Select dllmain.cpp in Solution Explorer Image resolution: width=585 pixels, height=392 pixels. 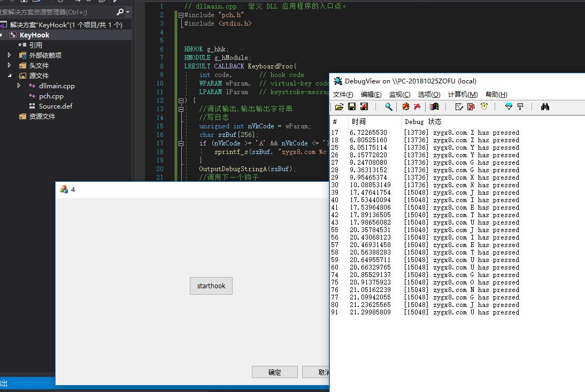[x=57, y=86]
